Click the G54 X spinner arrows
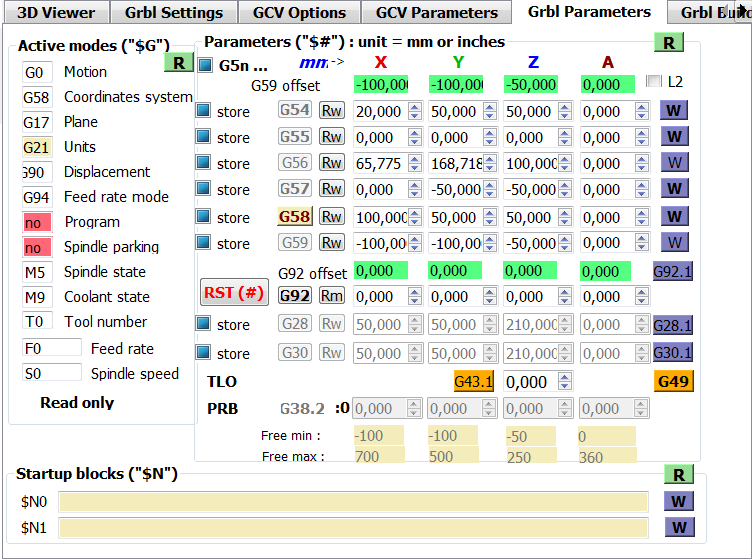The height and width of the screenshot is (560, 752). (415, 111)
